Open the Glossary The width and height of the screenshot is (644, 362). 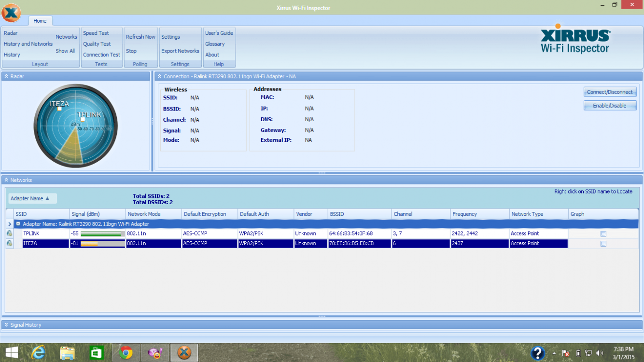pos(215,44)
